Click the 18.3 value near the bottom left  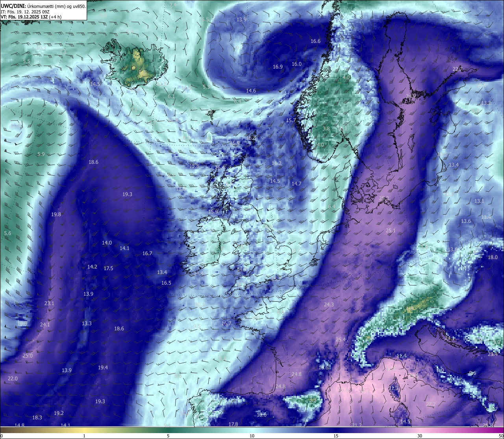(x=37, y=418)
